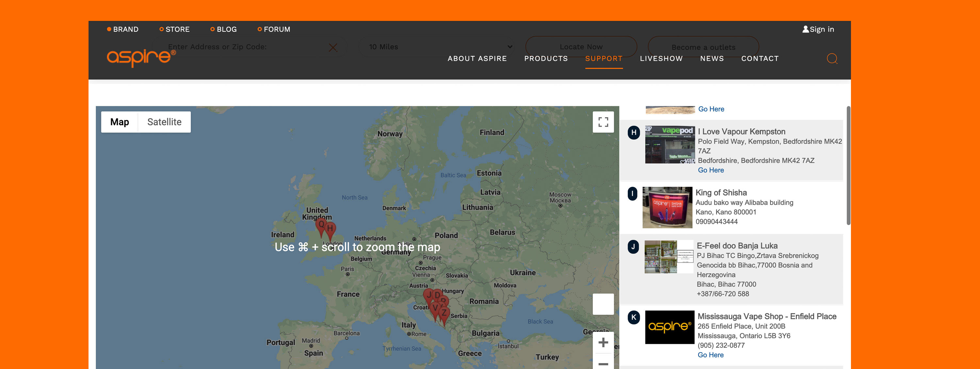Open the PRODUCTS navigation menu

(x=546, y=58)
